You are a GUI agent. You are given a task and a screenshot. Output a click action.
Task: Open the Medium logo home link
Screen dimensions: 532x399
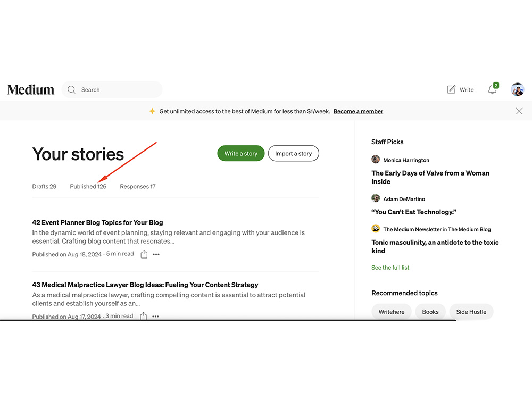click(30, 89)
